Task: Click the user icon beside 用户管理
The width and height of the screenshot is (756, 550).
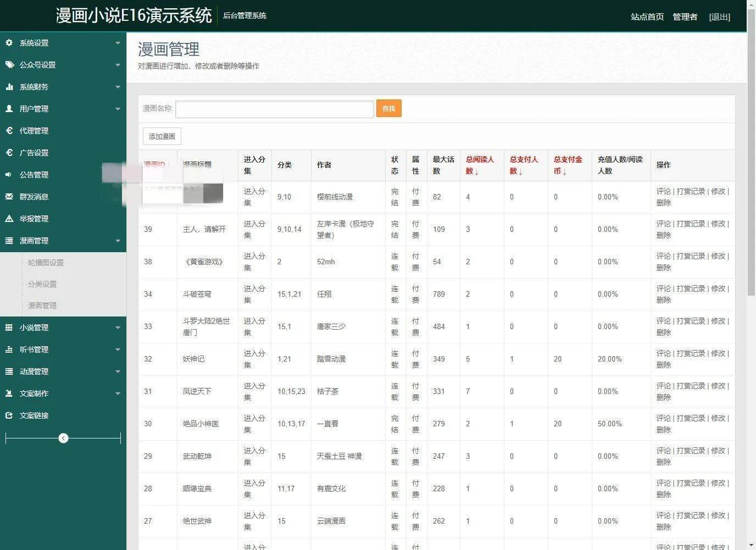Action: (x=9, y=109)
